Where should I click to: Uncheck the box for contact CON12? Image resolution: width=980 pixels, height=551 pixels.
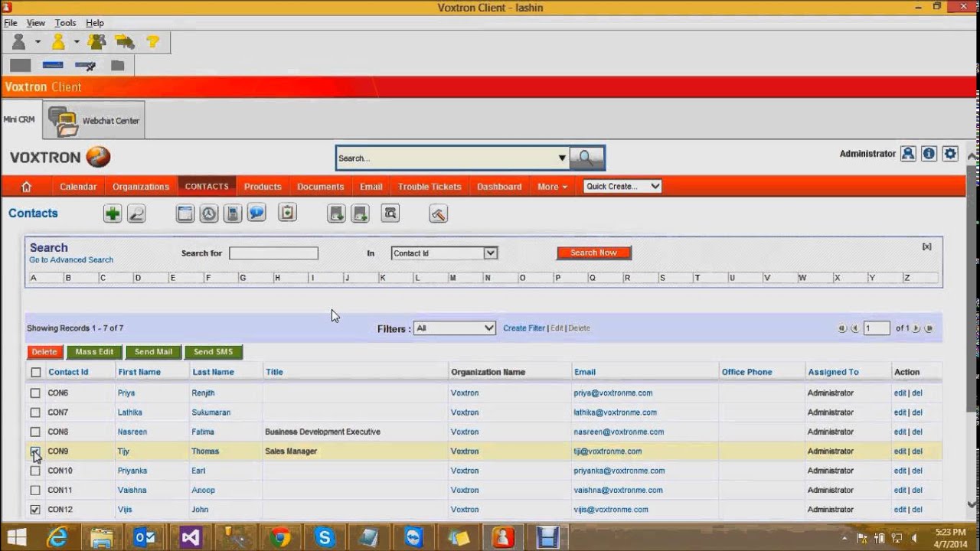[35, 510]
